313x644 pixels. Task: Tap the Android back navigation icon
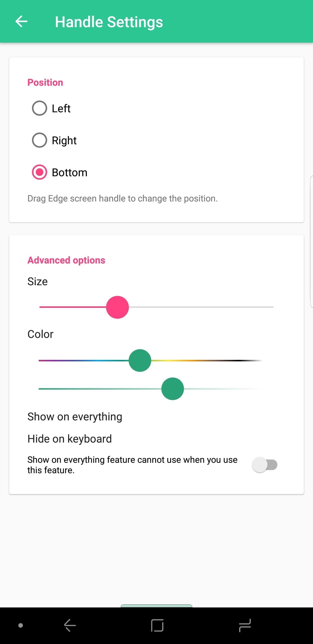pyautogui.click(x=70, y=625)
